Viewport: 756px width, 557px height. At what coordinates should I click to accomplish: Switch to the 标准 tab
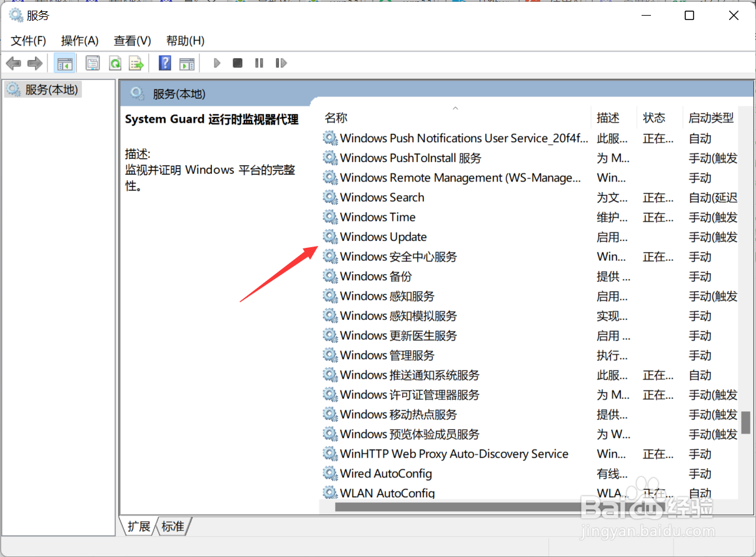click(173, 526)
